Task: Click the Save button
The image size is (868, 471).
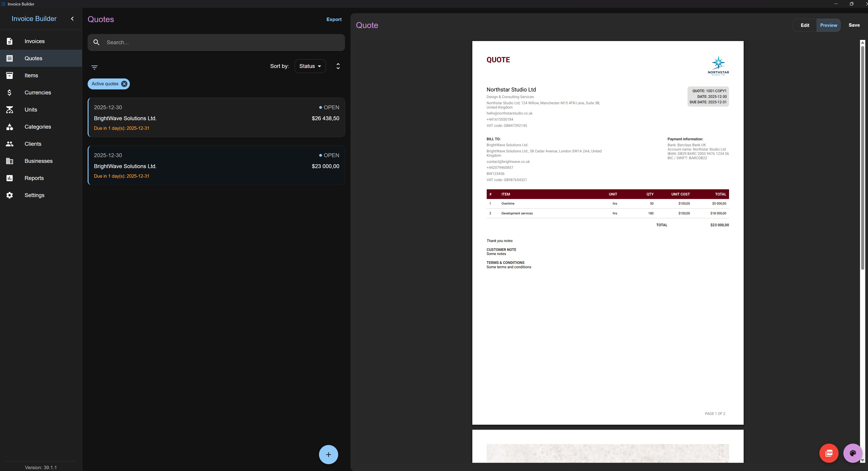Action: click(x=854, y=25)
